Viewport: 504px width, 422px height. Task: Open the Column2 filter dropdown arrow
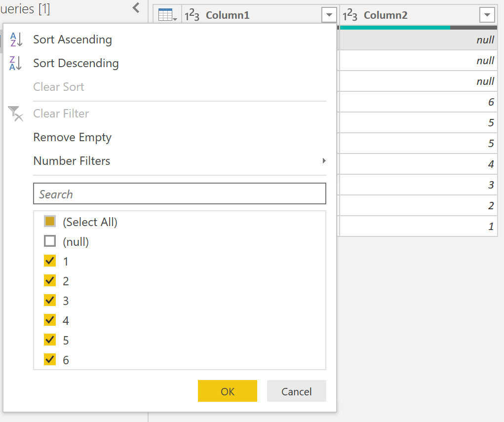(487, 15)
